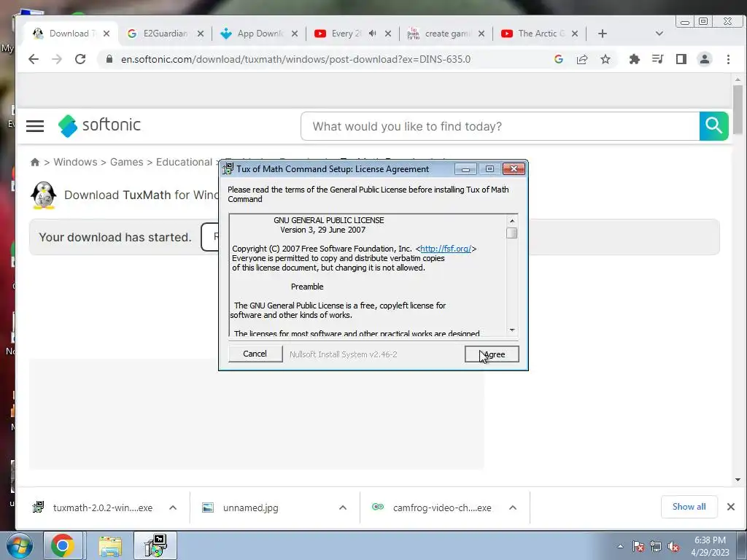This screenshot has height=560, width=747.
Task: Expand the tuxmath download options chevron
Action: (x=173, y=507)
